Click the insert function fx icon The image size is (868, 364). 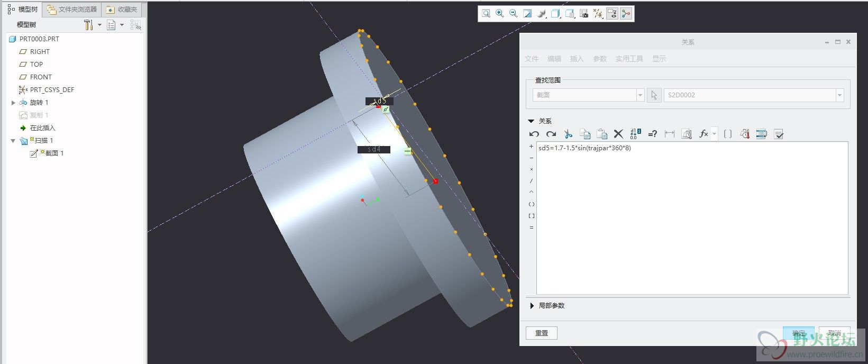tap(703, 134)
